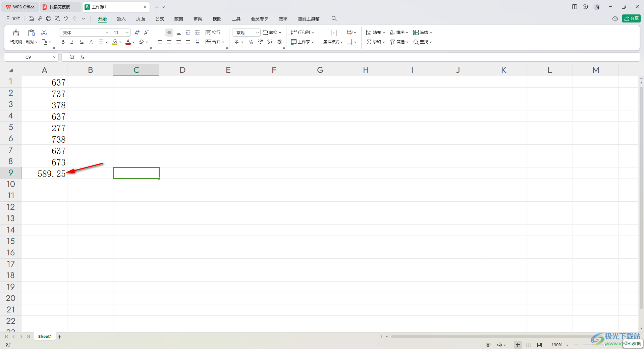This screenshot has width=644, height=349.
Task: Click the Fill (填充) button
Action: [x=375, y=33]
